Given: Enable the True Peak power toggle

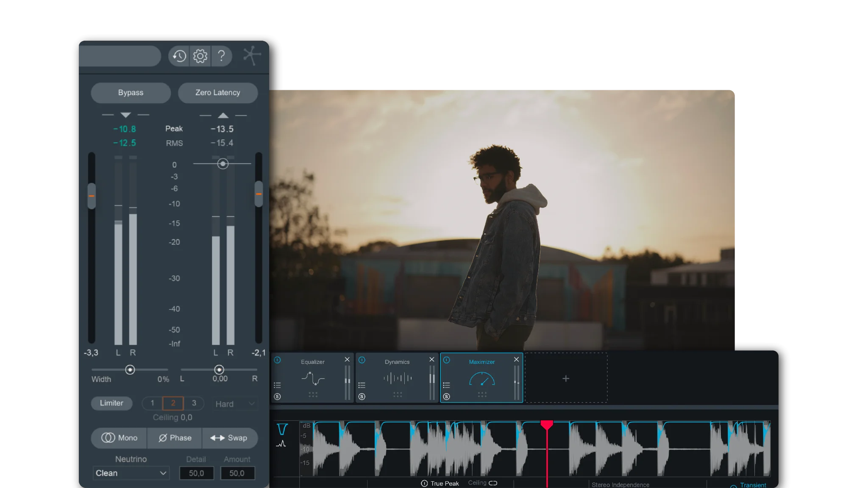Looking at the screenshot, I should click(x=424, y=483).
